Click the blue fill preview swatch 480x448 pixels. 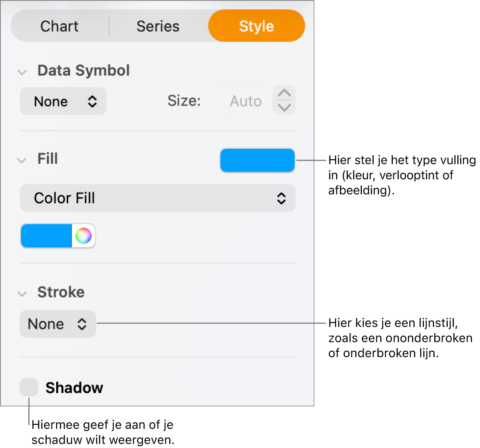point(257,160)
